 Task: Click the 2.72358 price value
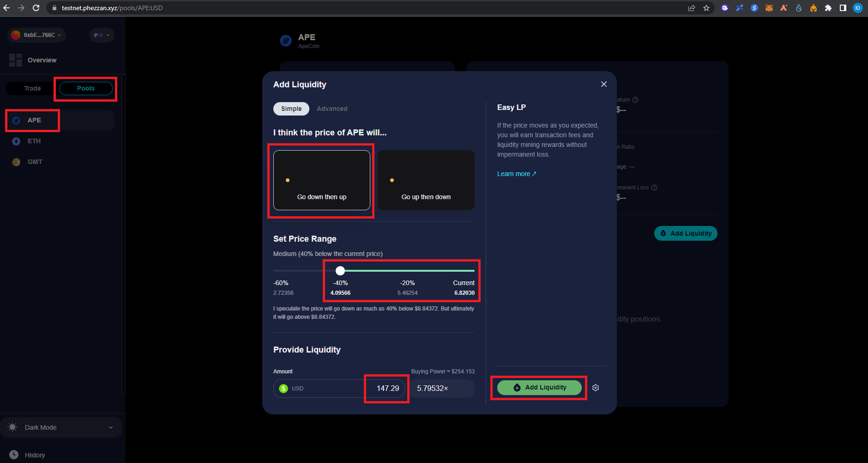tap(283, 293)
